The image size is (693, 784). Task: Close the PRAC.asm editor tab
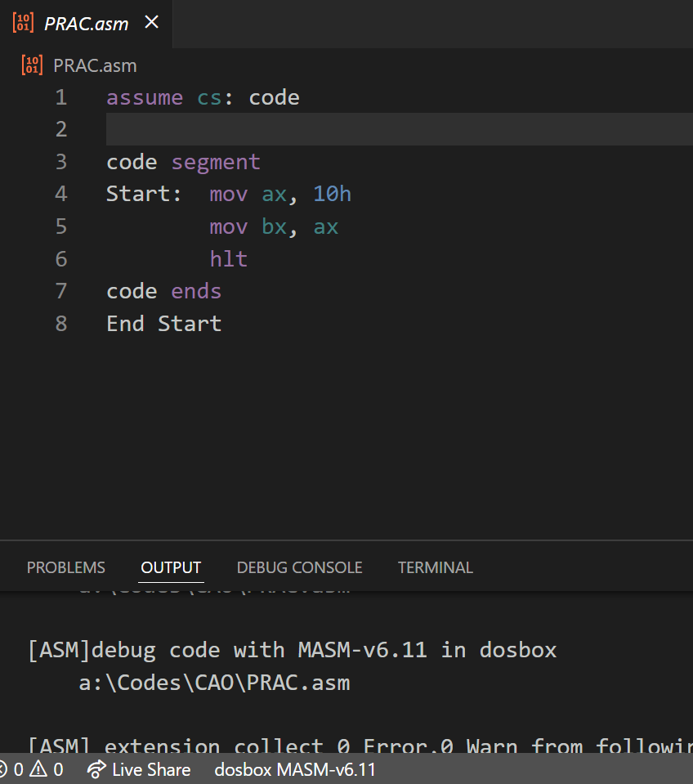point(151,23)
